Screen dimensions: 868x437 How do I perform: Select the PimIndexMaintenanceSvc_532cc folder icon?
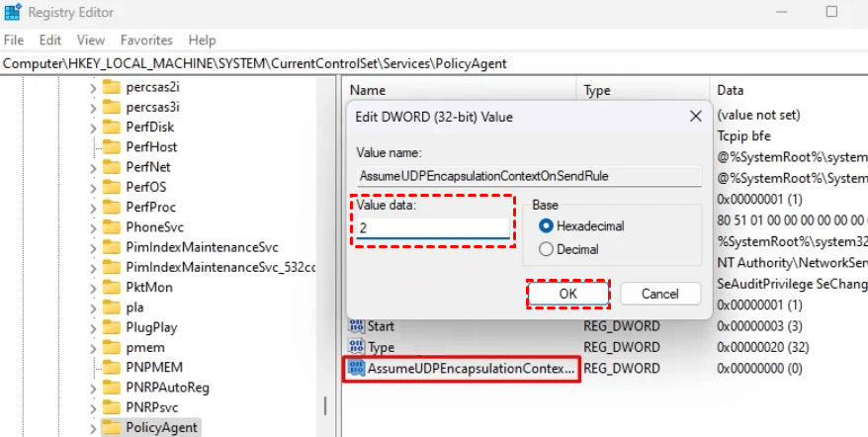[112, 267]
